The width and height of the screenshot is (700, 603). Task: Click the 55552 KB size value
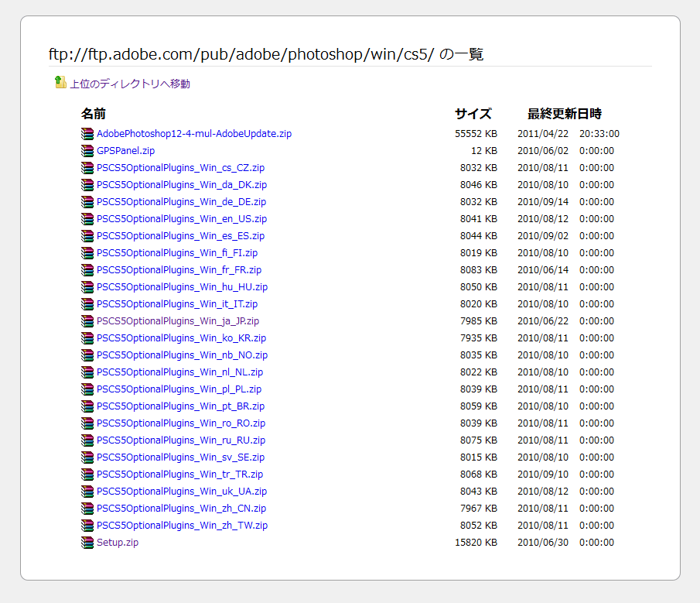pyautogui.click(x=476, y=134)
